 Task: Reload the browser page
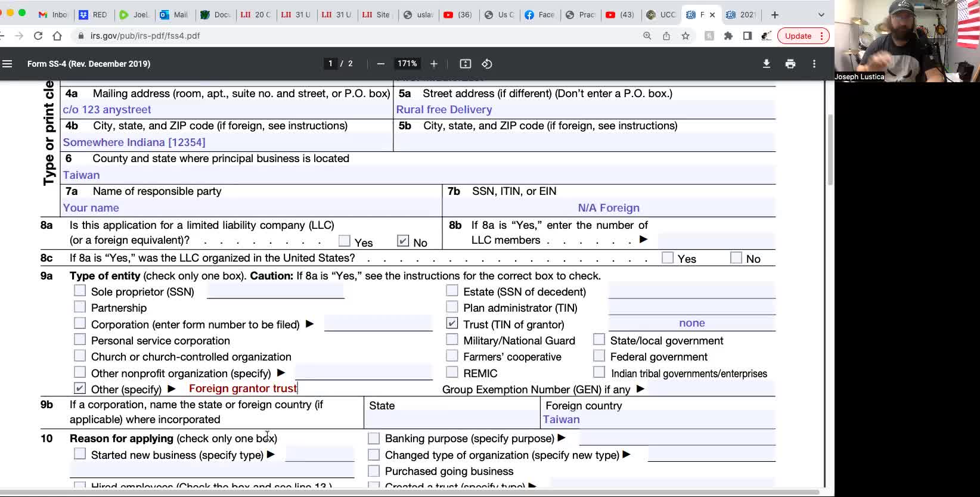coord(38,36)
